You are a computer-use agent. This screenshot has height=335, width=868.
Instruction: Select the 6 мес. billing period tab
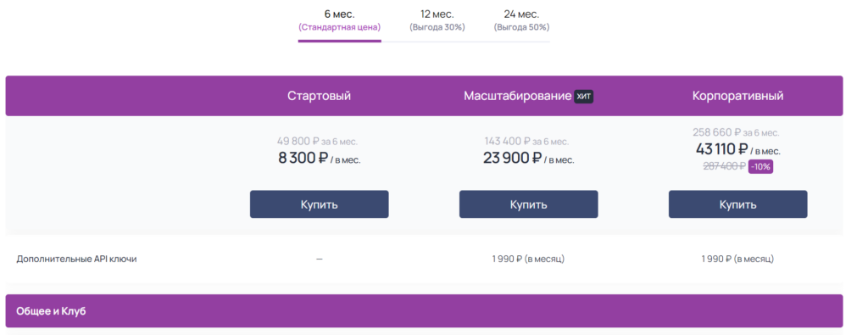[x=339, y=20]
